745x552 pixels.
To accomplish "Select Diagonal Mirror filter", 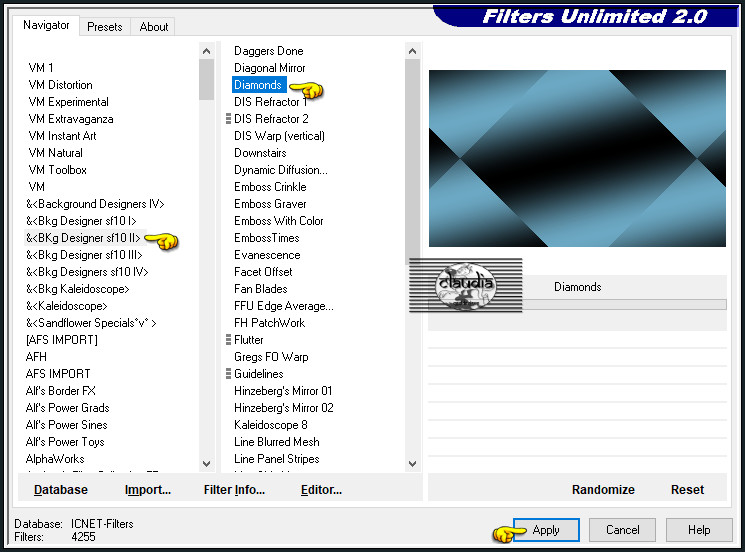I will coord(269,68).
